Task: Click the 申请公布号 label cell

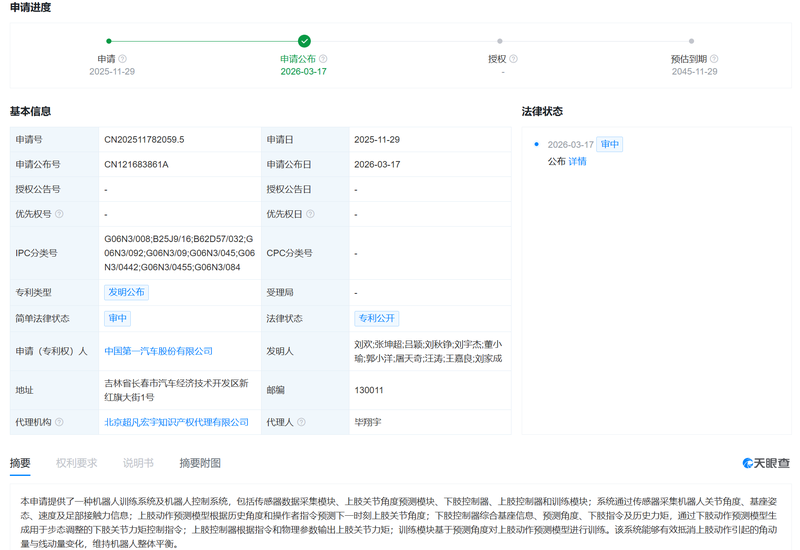Action: [x=54, y=164]
